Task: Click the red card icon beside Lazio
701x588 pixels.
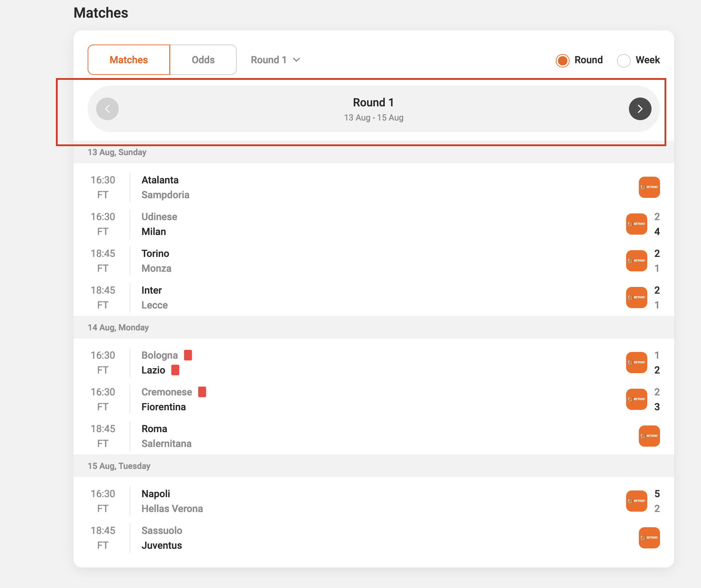Action: click(176, 370)
